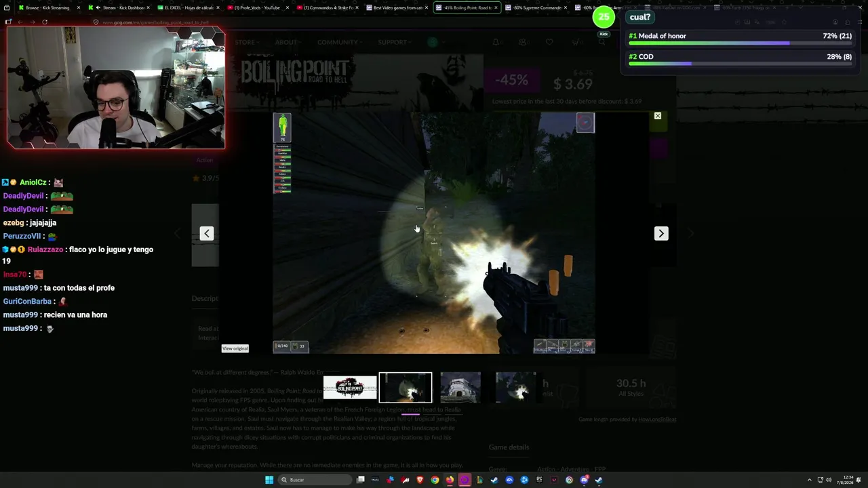Image resolution: width=868 pixels, height=488 pixels.
Task: Show hidden system tray icons chevron
Action: 809,480
